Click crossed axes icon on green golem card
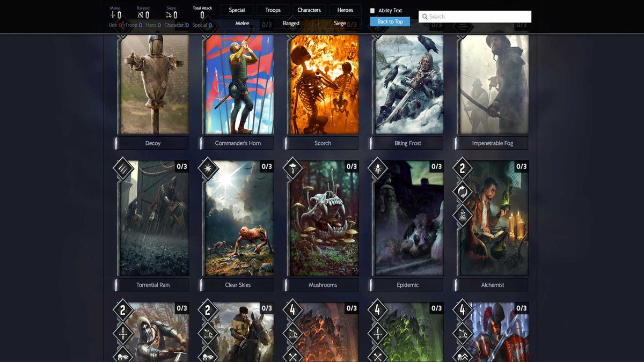The image size is (644, 362). point(377,356)
